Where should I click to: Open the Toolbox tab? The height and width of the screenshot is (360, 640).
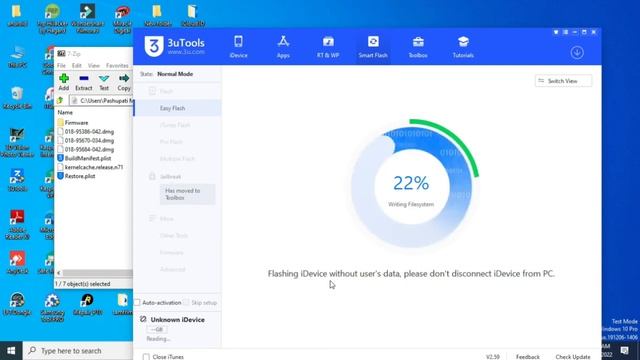(x=418, y=47)
